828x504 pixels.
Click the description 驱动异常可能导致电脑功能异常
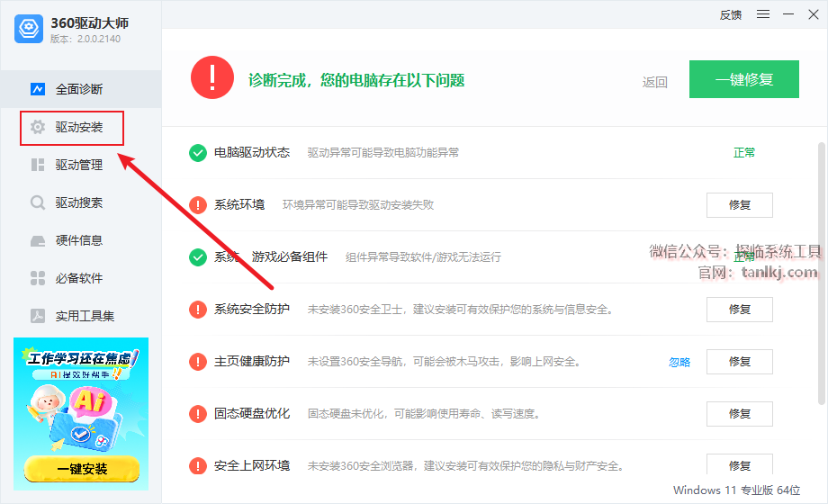pos(383,153)
